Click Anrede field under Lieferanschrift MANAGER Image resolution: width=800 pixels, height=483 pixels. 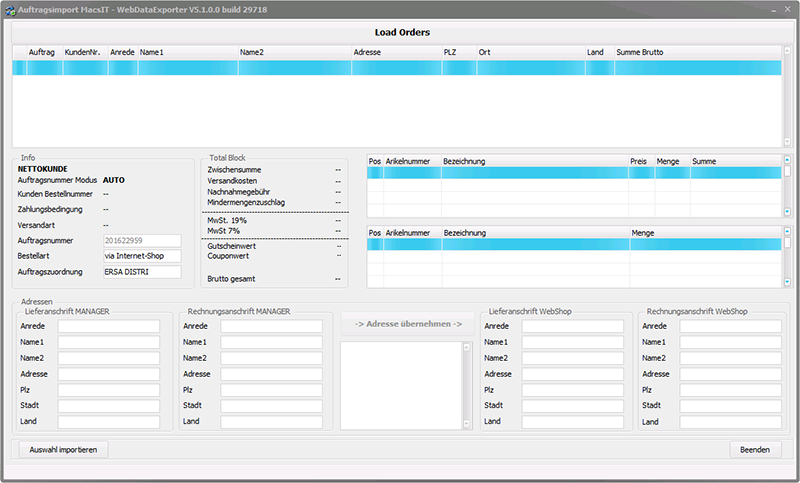108,326
